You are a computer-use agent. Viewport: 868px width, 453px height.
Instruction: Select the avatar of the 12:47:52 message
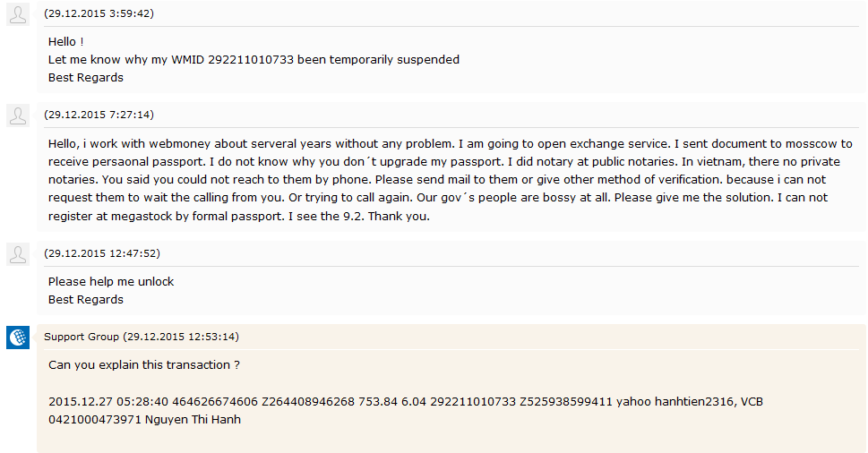(x=18, y=254)
